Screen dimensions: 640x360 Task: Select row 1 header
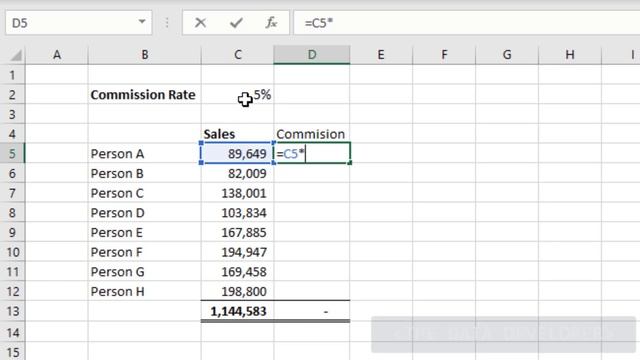12,75
